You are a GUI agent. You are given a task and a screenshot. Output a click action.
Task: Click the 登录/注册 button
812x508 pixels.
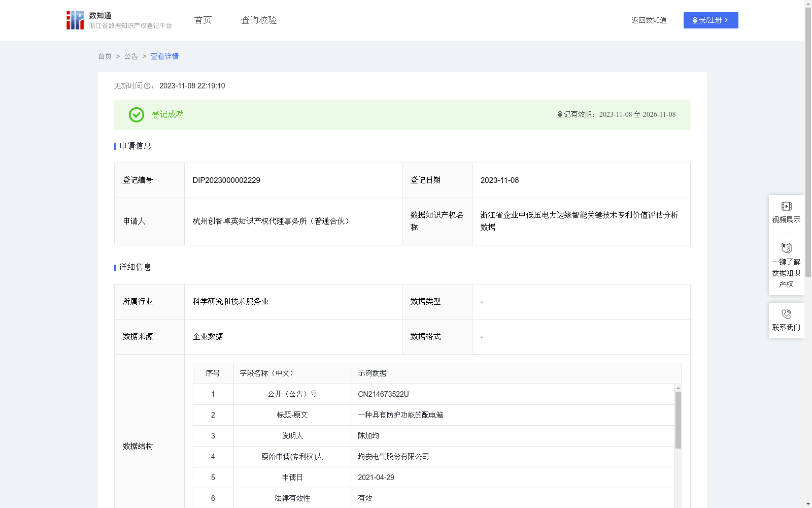point(710,20)
